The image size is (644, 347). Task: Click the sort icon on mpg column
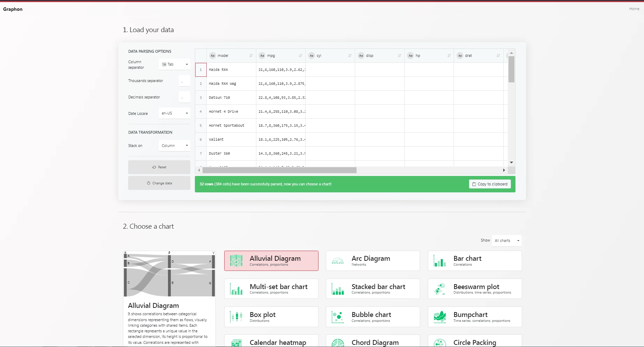pyautogui.click(x=300, y=56)
